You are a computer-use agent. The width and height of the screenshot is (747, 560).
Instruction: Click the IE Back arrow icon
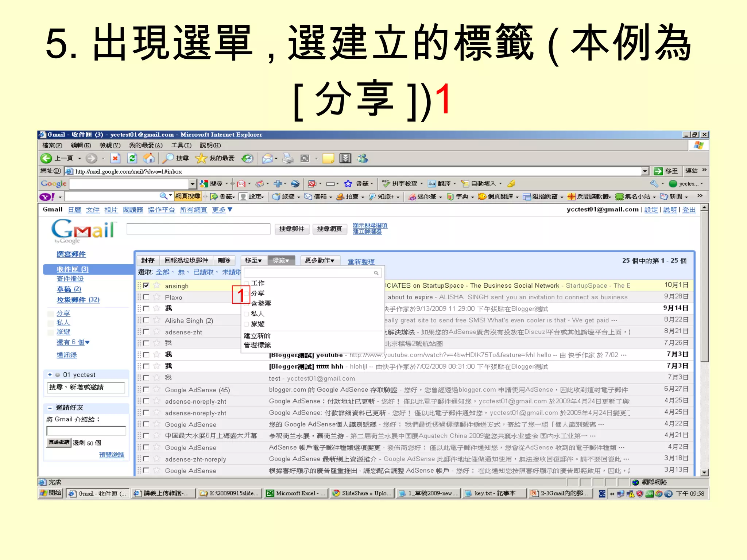point(46,158)
